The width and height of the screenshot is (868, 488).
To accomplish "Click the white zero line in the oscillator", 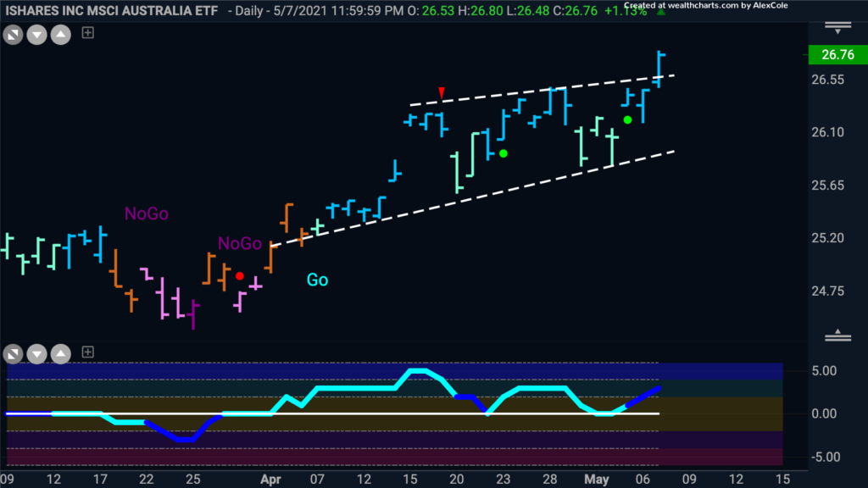I will 332,413.
